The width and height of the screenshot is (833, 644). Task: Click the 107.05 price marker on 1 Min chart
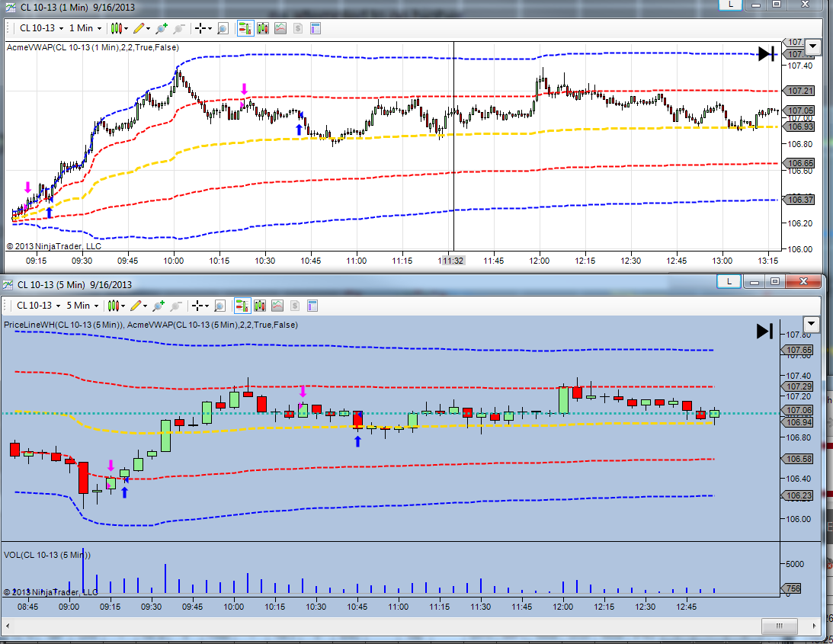799,111
